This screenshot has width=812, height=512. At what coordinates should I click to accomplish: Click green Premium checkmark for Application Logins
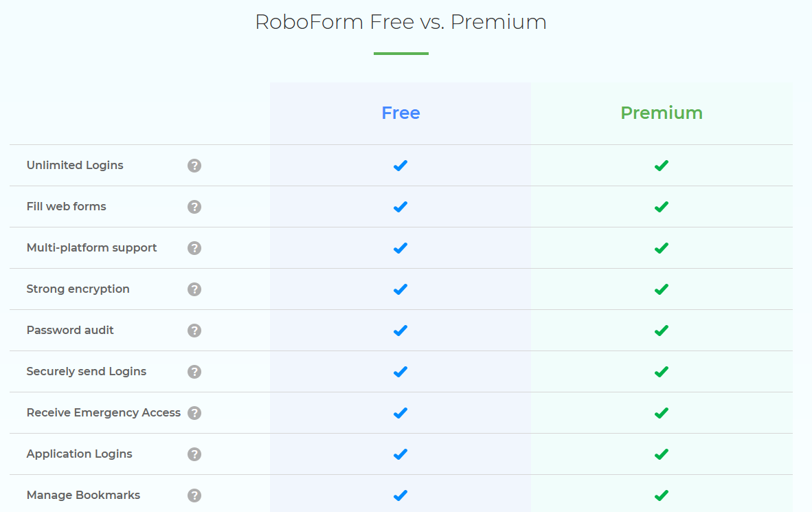coord(662,454)
